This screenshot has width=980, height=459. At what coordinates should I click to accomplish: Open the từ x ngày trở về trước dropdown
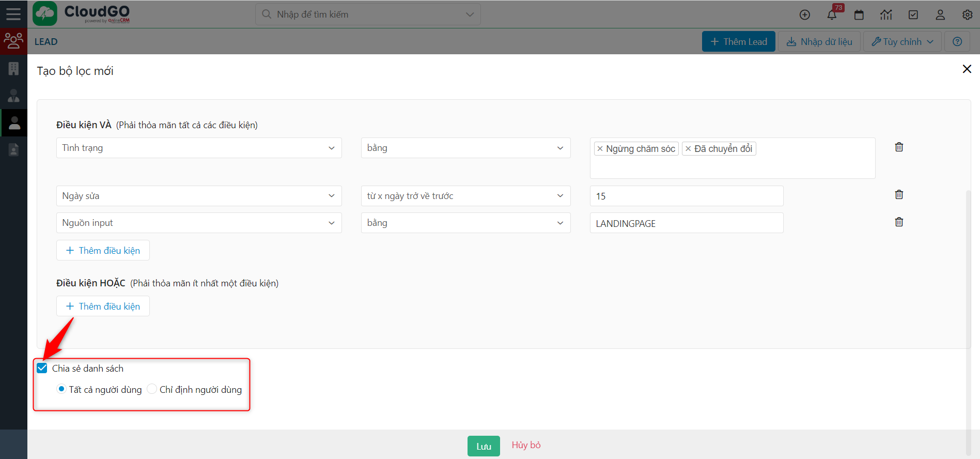(465, 196)
